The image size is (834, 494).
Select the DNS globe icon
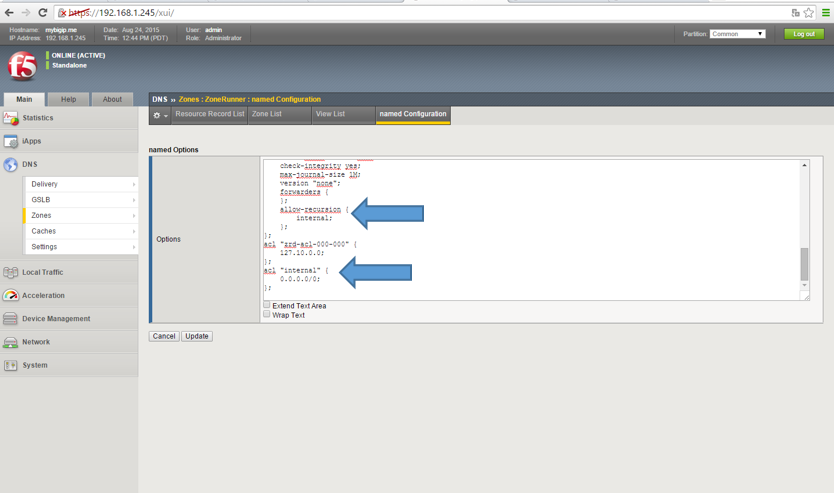[x=11, y=164]
